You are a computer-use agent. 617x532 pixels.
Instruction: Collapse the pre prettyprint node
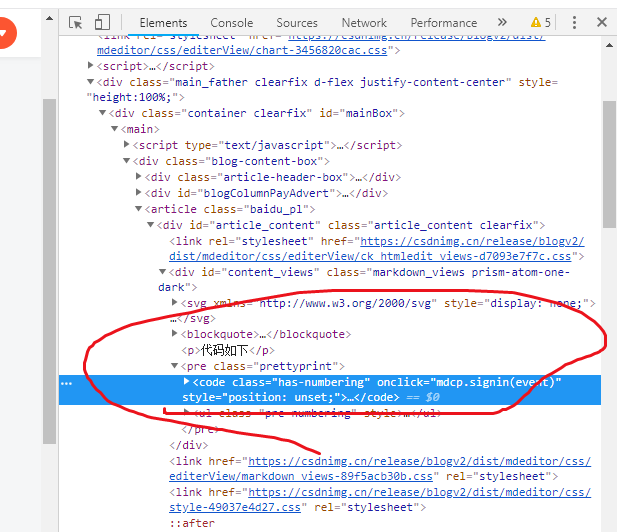[175, 366]
